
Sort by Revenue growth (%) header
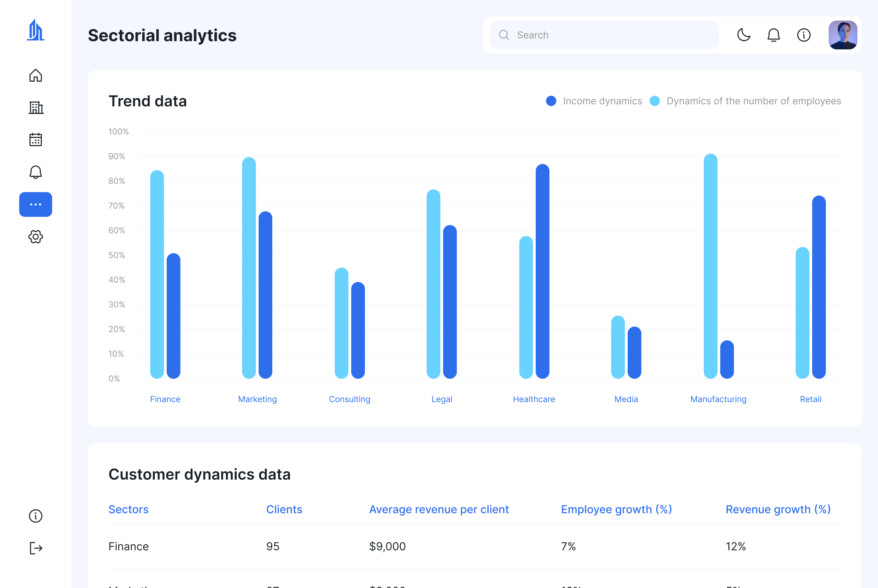778,509
